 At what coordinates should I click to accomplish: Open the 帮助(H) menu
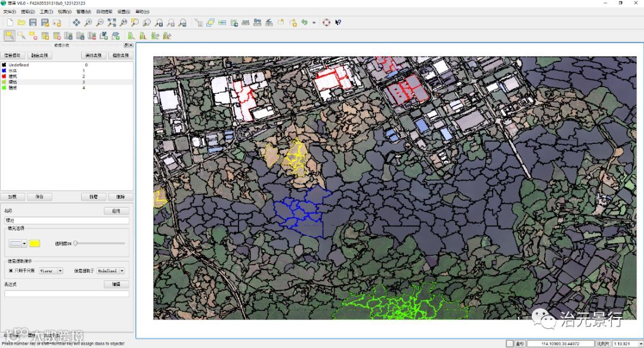click(142, 11)
